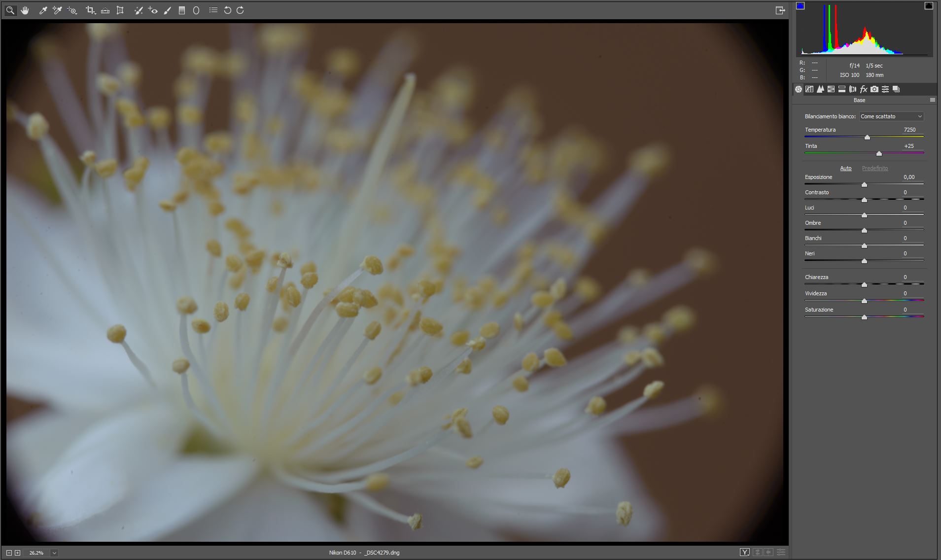Open the zoom level dropdown
The image size is (941, 560).
(54, 553)
